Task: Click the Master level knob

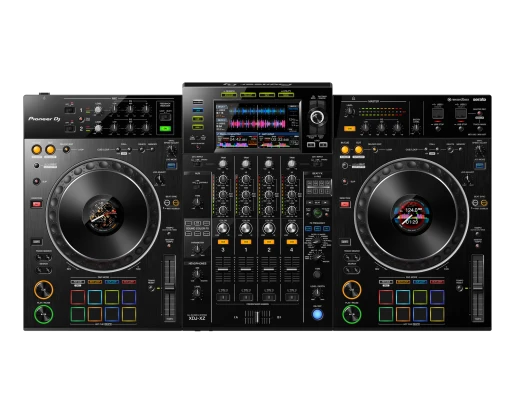Action: pos(349,111)
